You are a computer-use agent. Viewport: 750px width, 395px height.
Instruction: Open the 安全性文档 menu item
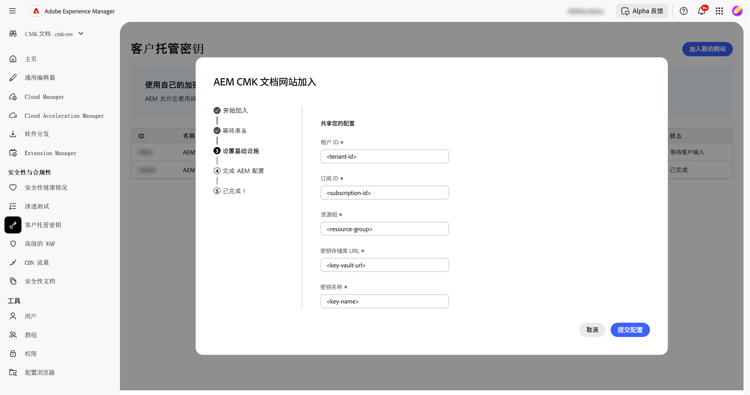coord(40,281)
